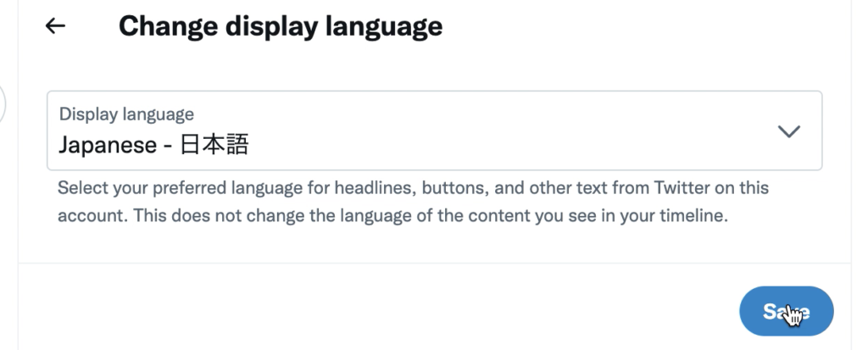Click the blank space between back arrow and title
The height and width of the screenshot is (350, 868).
pos(92,25)
